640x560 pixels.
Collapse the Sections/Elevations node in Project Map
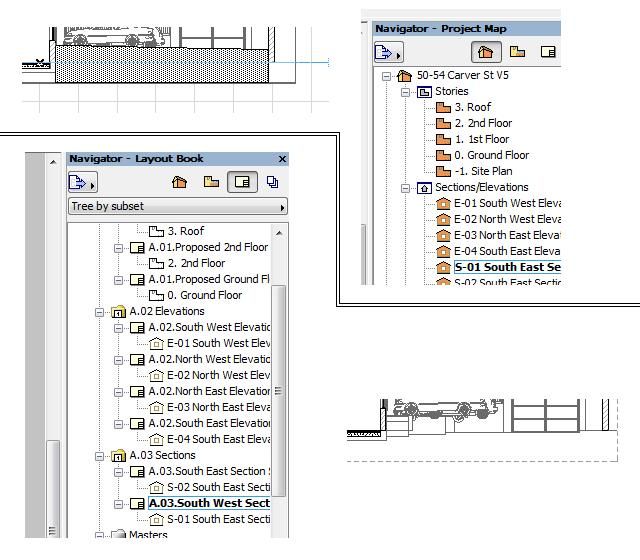pos(405,188)
